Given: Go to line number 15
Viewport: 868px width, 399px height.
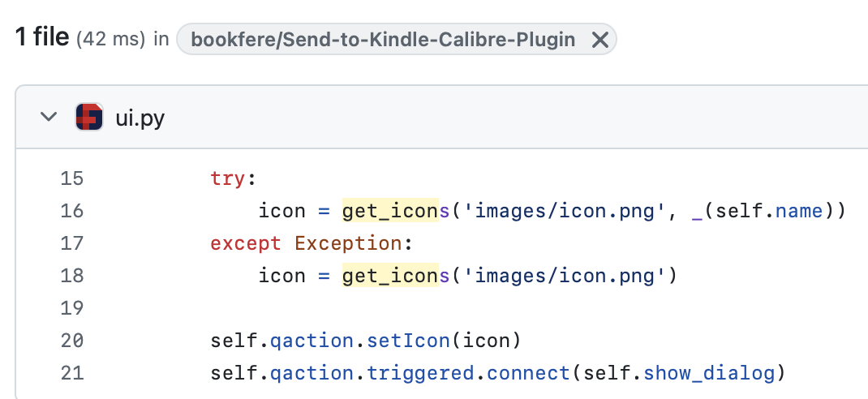Looking at the screenshot, I should (x=72, y=178).
